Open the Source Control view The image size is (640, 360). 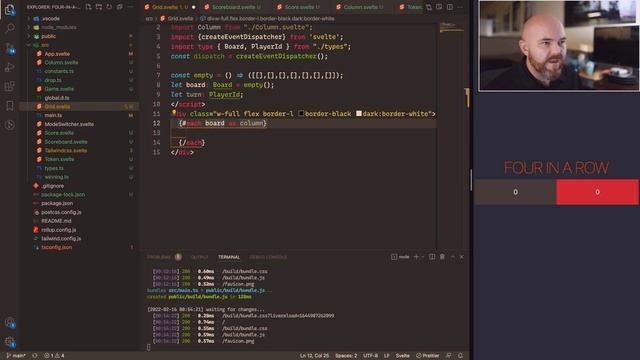point(10,48)
